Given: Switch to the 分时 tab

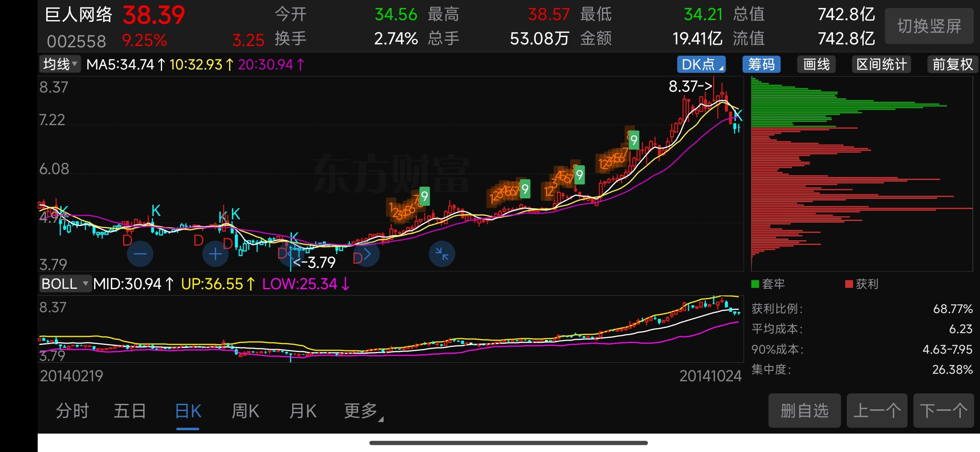Looking at the screenshot, I should click(x=72, y=411).
